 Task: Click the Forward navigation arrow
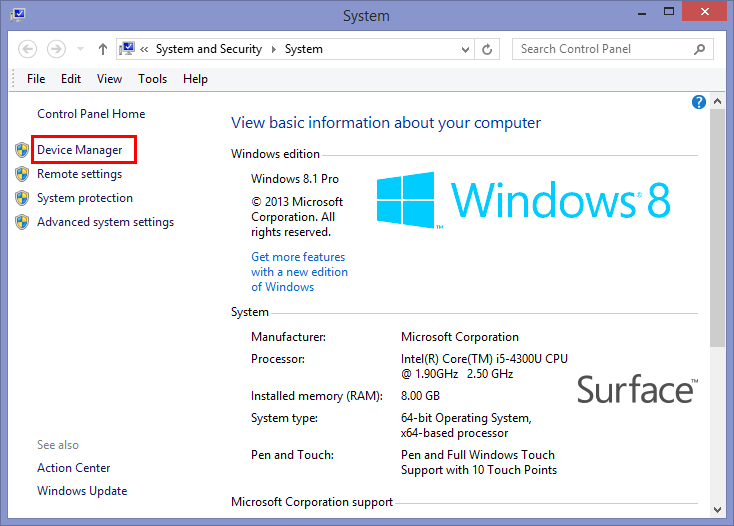tap(56, 49)
